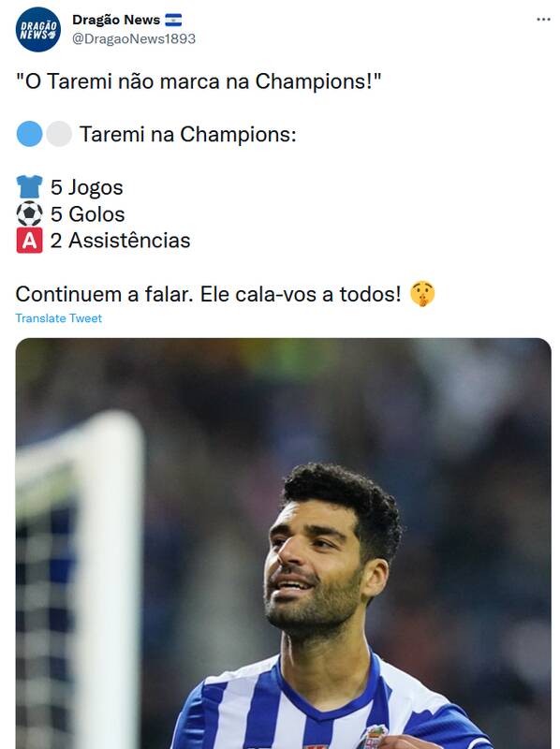Click the 'Taremi na Champions:' heading text
Screen dimensions: 560x749
coord(188,134)
